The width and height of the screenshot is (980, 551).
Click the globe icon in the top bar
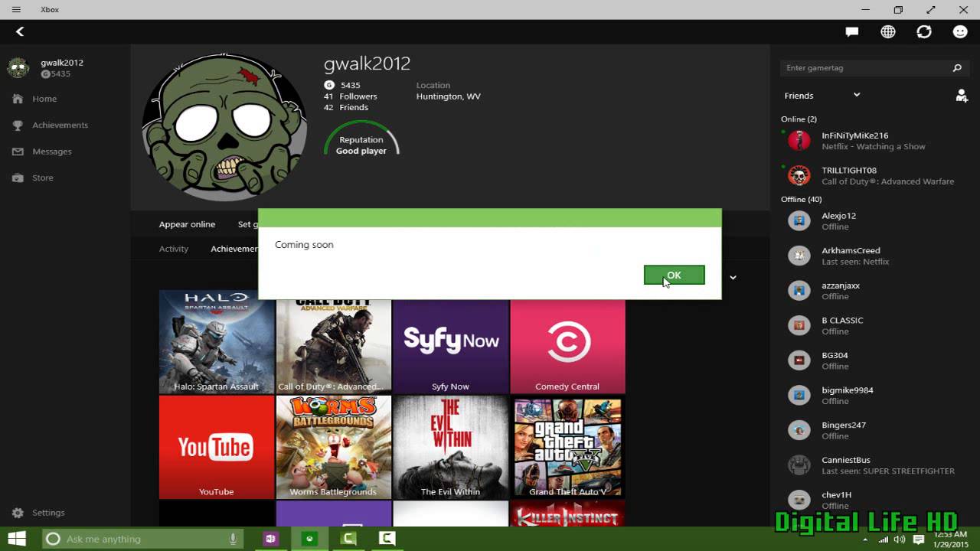click(888, 31)
